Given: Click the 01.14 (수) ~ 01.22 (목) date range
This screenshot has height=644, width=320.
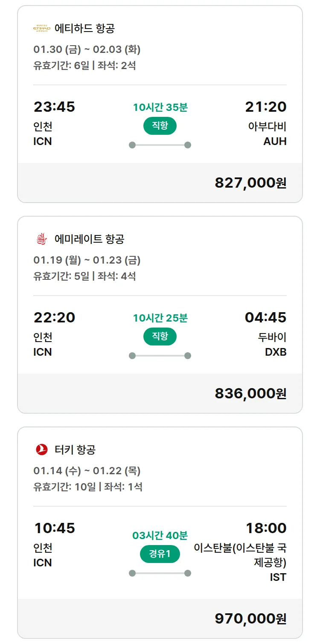Looking at the screenshot, I should tap(87, 471).
